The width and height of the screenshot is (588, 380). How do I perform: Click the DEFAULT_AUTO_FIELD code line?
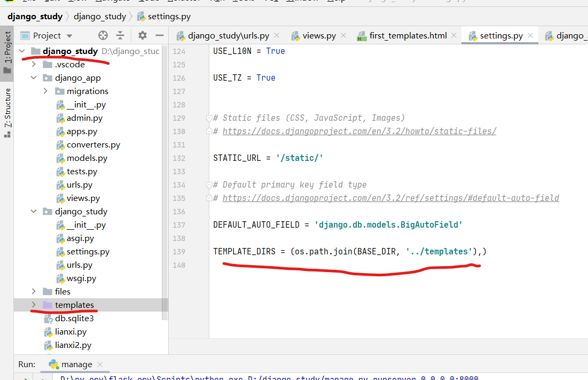pyautogui.click(x=338, y=224)
